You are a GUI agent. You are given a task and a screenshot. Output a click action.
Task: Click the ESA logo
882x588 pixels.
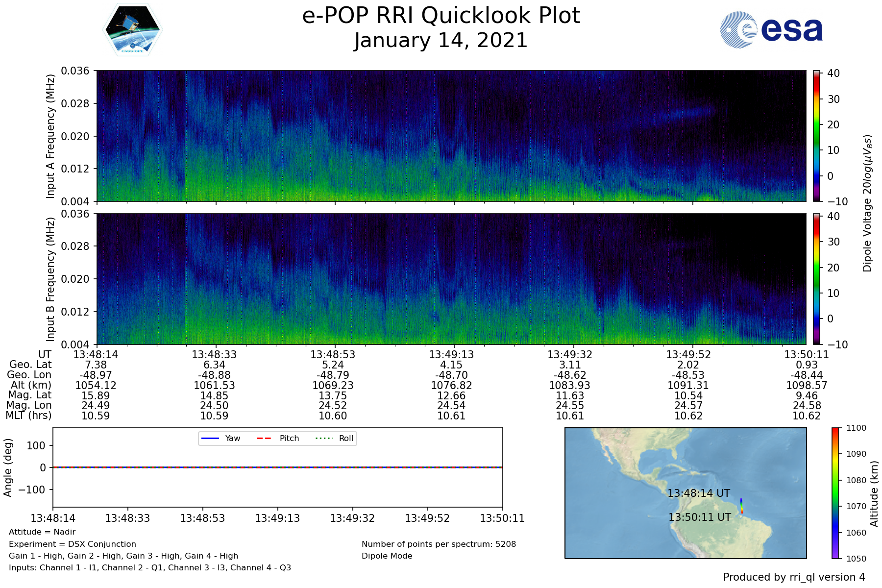pos(771,30)
